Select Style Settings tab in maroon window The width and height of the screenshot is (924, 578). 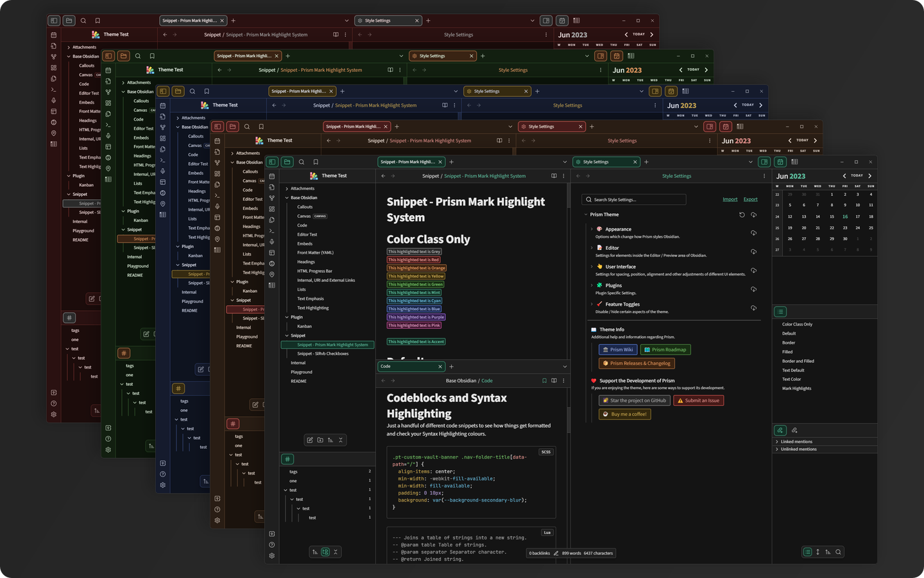pyautogui.click(x=388, y=21)
